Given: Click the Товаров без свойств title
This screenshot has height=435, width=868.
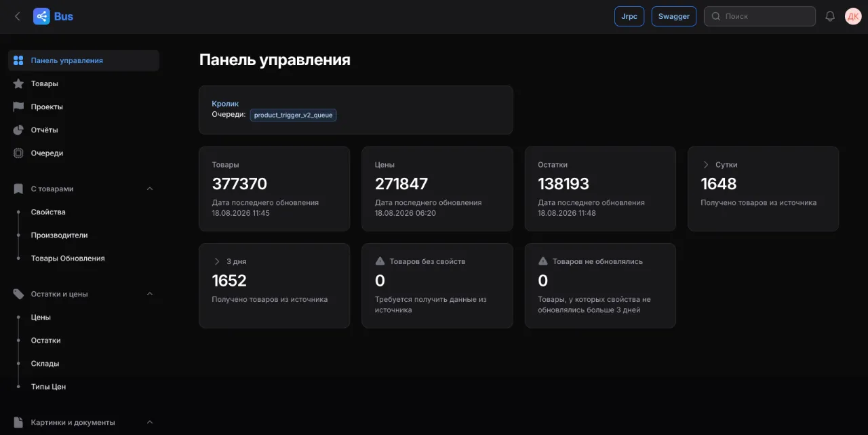Looking at the screenshot, I should click(427, 261).
